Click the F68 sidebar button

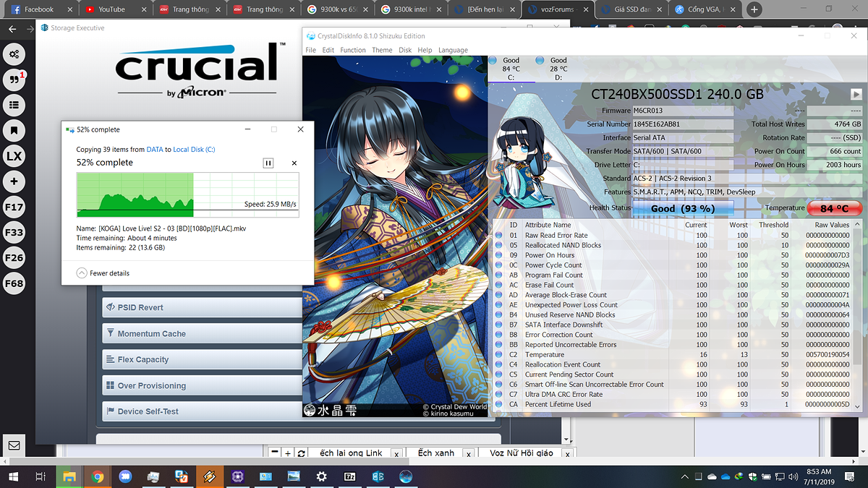tap(14, 283)
